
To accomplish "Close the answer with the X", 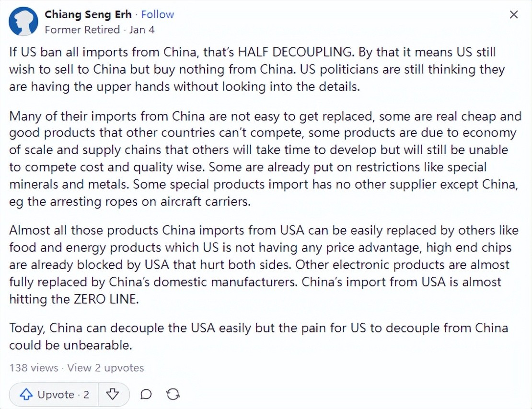I will [514, 15].
